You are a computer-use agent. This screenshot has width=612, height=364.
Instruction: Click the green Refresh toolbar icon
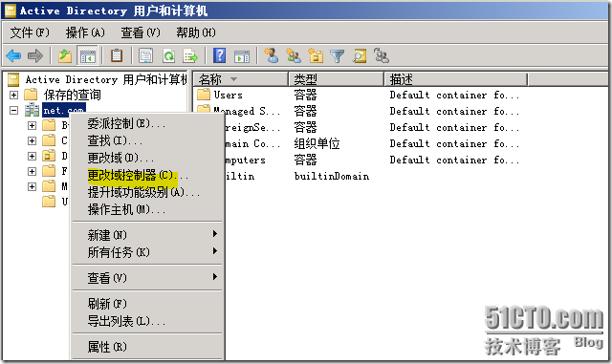tap(168, 55)
